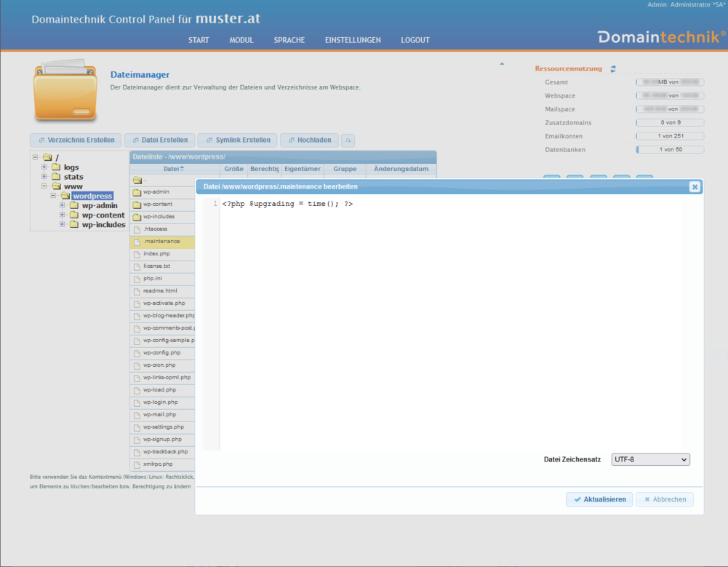Viewport: 728px width, 567px height.
Task: Collapse the www folder tree node
Action: tap(44, 186)
